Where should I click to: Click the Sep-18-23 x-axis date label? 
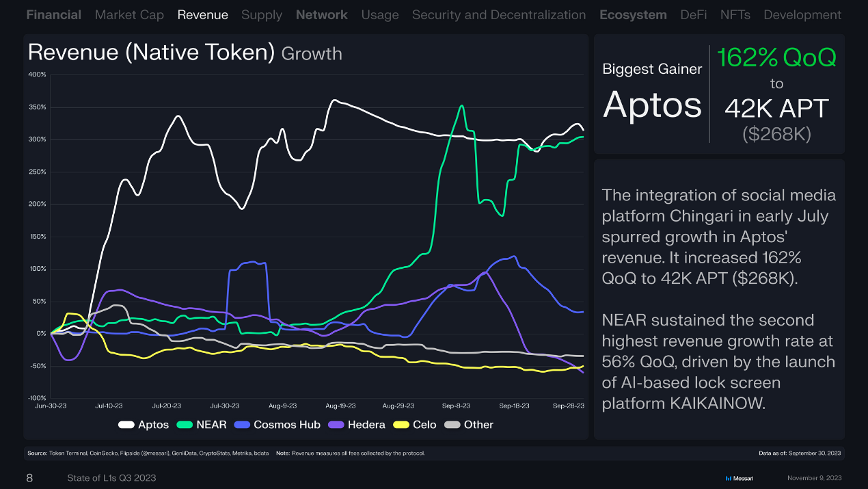[514, 406]
